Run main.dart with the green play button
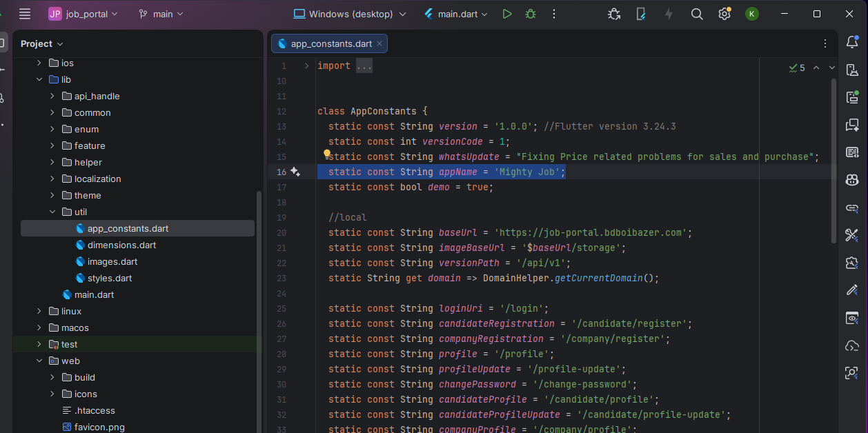Viewport: 868px width, 433px height. pyautogui.click(x=507, y=14)
